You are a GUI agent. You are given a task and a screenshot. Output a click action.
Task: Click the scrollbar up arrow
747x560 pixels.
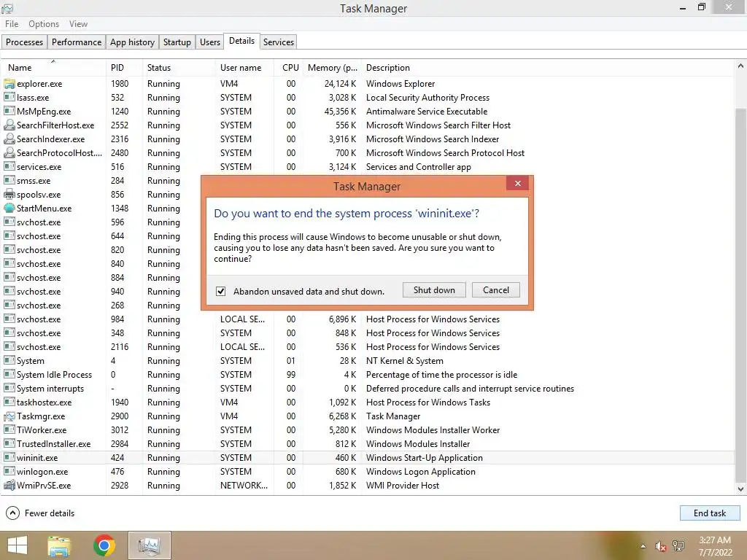click(740, 66)
